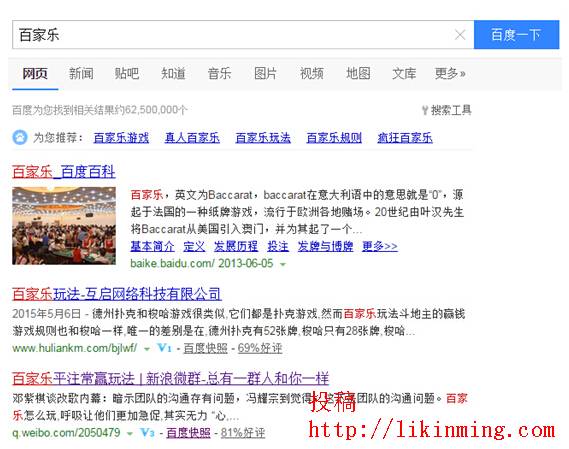The height and width of the screenshot is (449, 569).
Task: Open 69%好评 rating link
Action: tap(260, 348)
